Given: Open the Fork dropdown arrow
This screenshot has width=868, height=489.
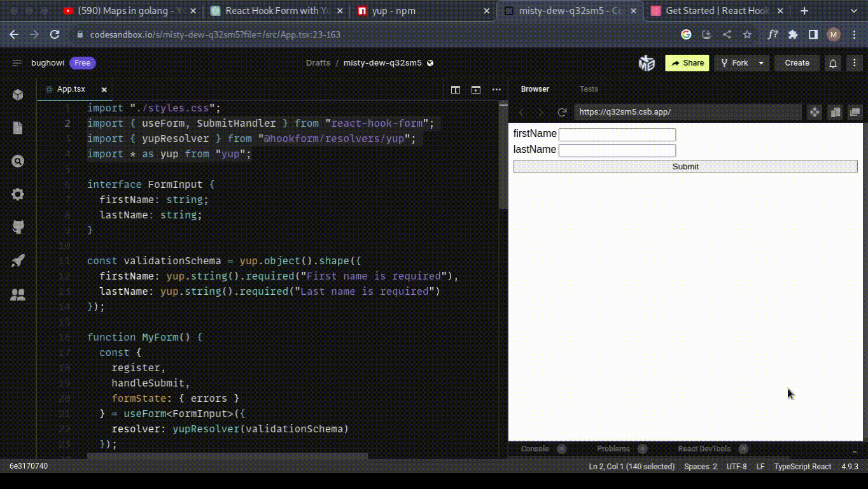Looking at the screenshot, I should (x=761, y=63).
